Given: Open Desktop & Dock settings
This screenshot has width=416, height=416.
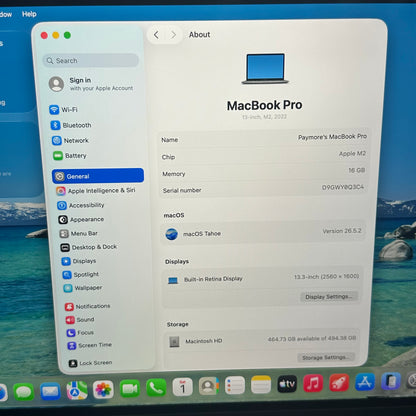Looking at the screenshot, I should (89, 247).
